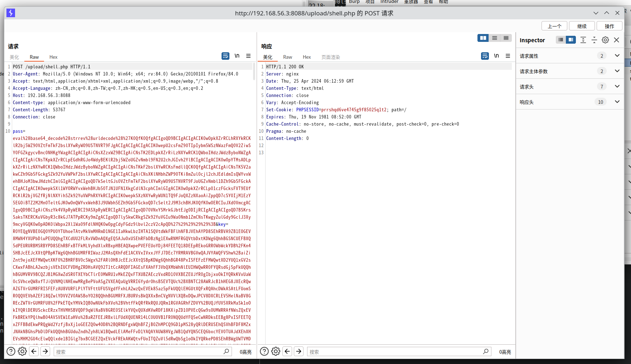The width and height of the screenshot is (631, 364).
Task: Click 继续 (continue) button
Action: 582,26
